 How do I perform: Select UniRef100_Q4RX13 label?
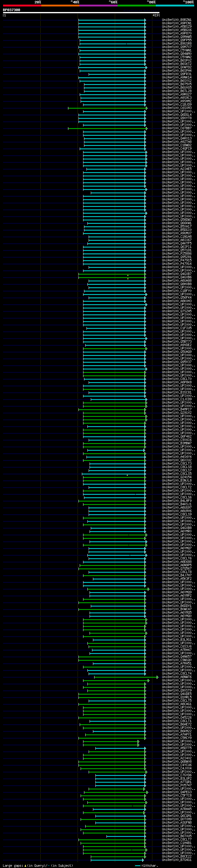[177, 139]
